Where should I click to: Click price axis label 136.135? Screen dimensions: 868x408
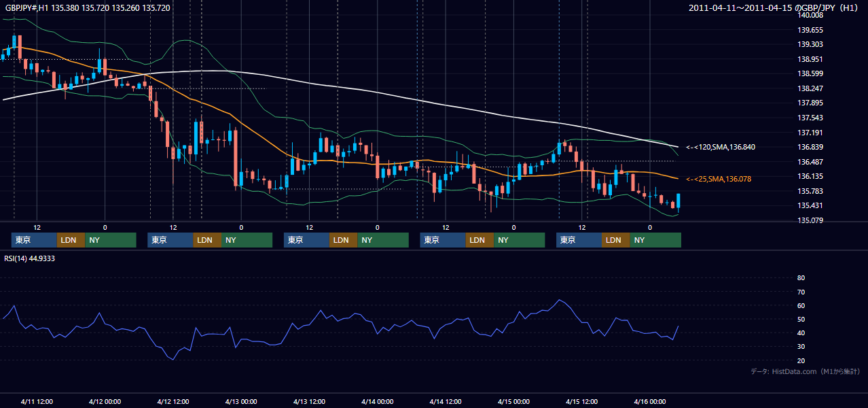810,176
